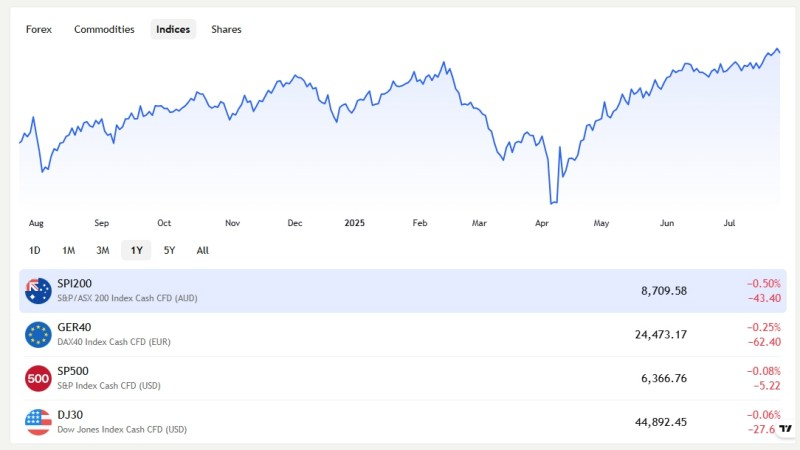The width and height of the screenshot is (800, 450).
Task: Click the EU flag icon for GER40
Action: pos(38,335)
